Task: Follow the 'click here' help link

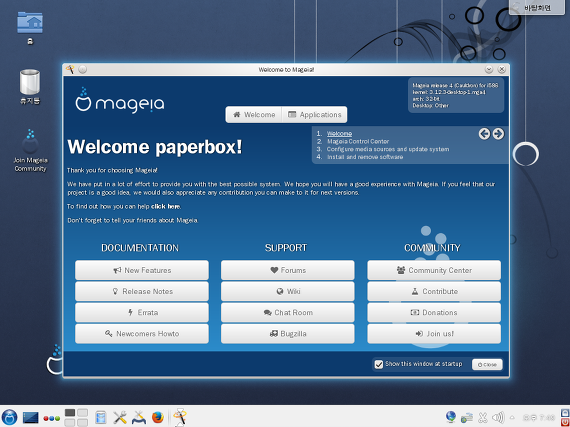Action: [x=165, y=206]
